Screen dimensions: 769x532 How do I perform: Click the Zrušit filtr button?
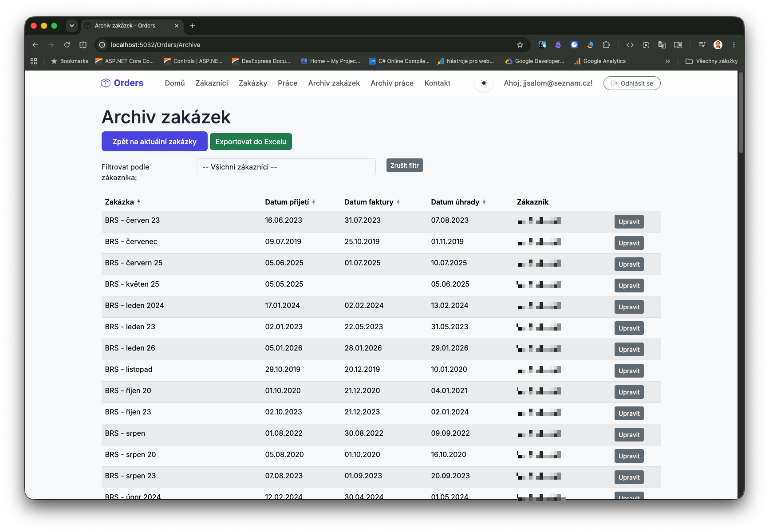(x=405, y=166)
